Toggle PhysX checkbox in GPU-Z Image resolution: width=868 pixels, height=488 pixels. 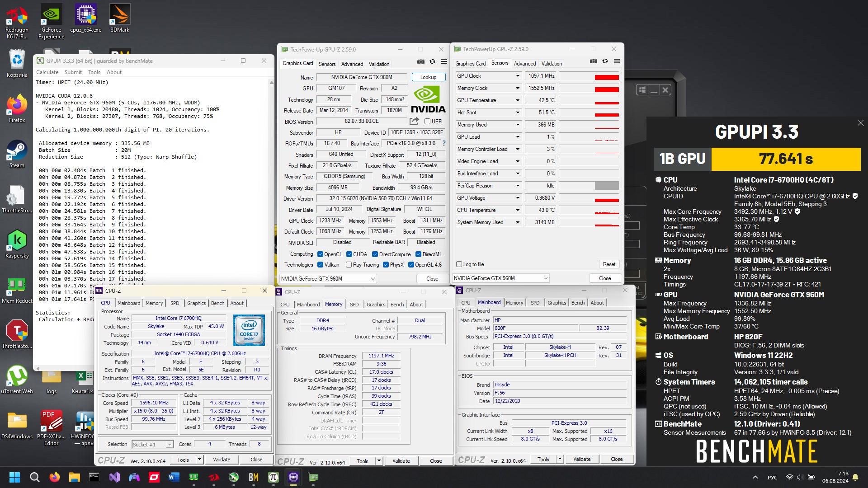click(386, 265)
